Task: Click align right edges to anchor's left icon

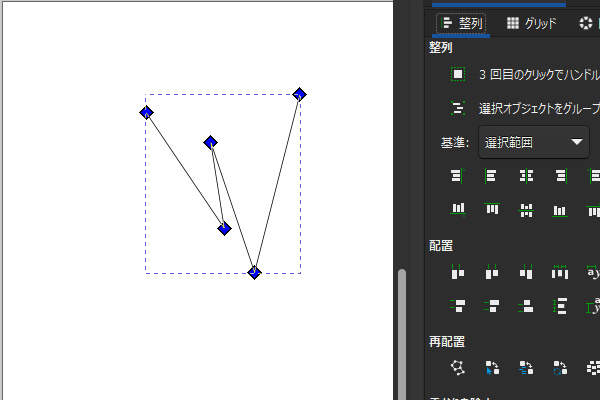Action: (457, 175)
